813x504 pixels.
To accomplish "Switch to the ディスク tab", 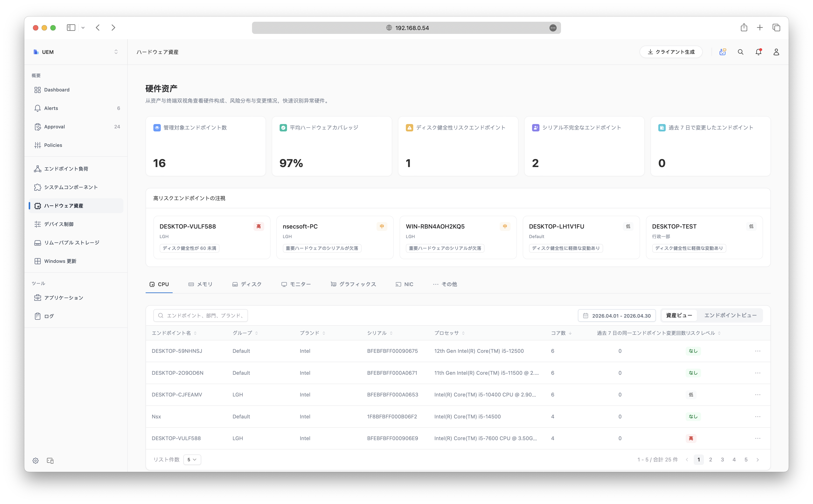I will point(247,284).
